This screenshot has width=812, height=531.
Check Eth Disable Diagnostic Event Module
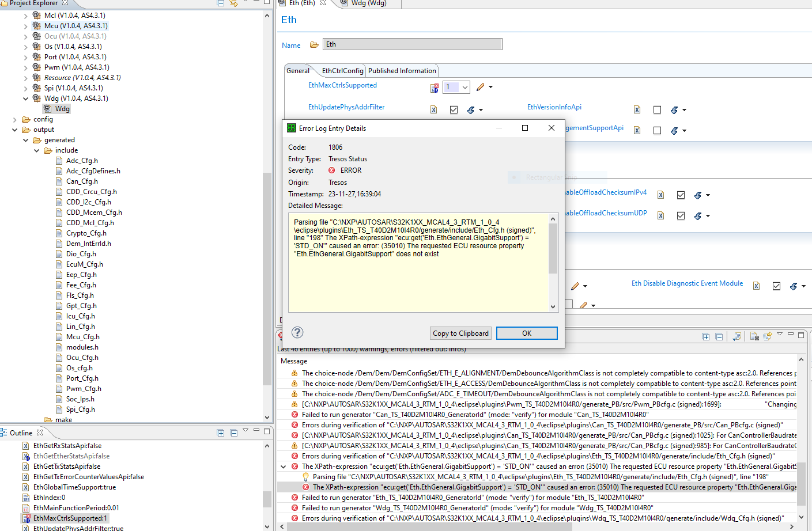(776, 285)
